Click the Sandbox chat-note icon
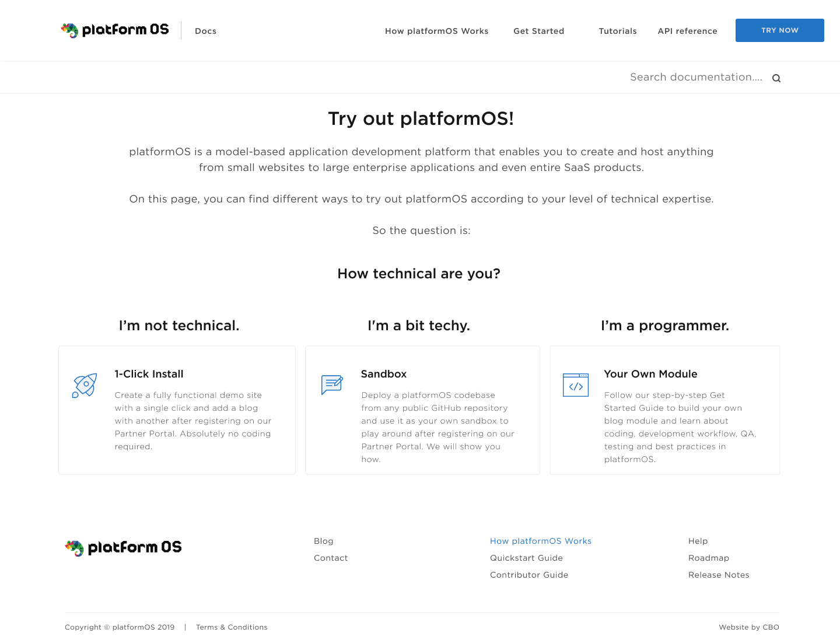The height and width of the screenshot is (643, 840). click(x=332, y=385)
